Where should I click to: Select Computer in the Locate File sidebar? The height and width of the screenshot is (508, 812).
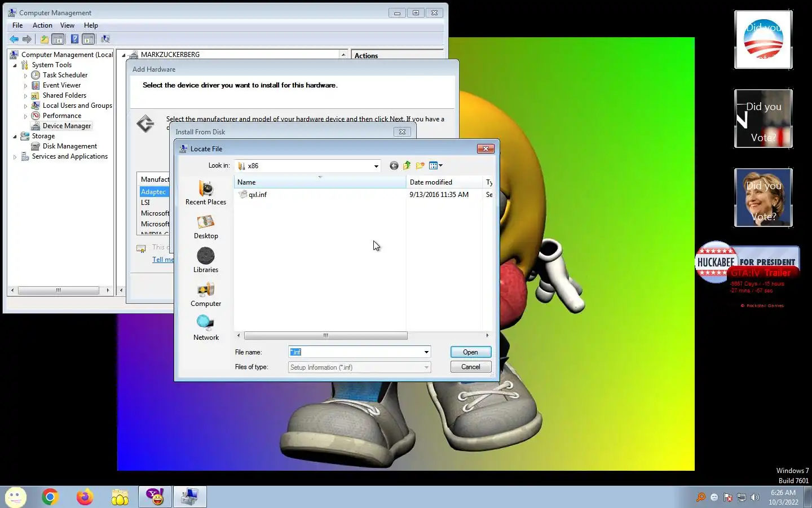pyautogui.click(x=206, y=295)
